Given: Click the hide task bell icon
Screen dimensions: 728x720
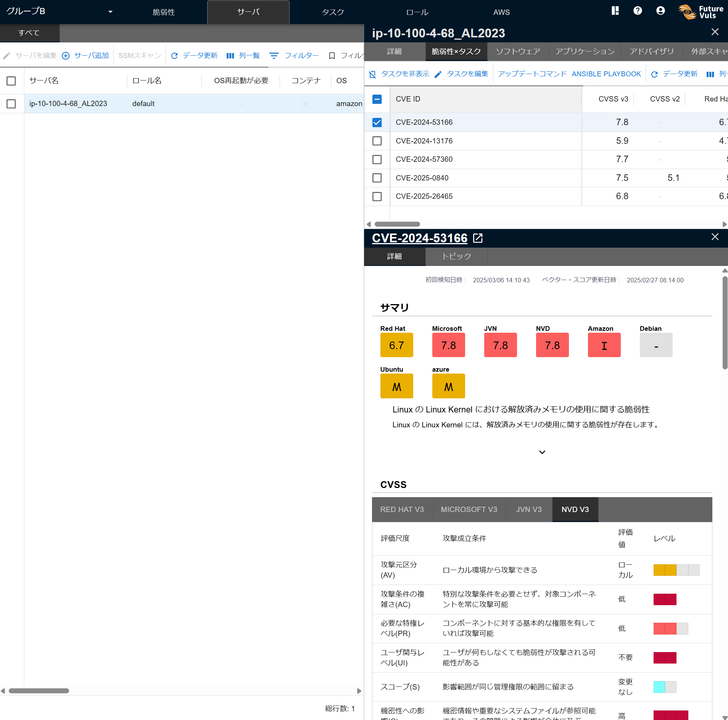Looking at the screenshot, I should [373, 74].
